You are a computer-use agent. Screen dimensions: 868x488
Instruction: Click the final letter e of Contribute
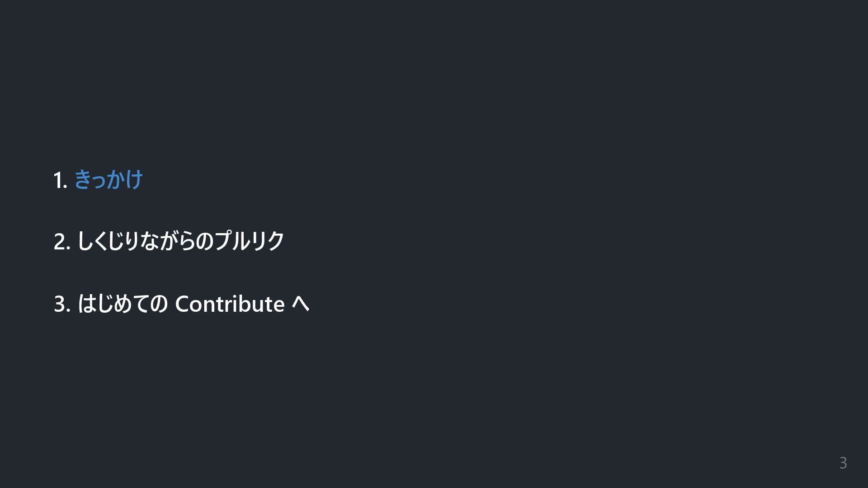[x=278, y=306]
